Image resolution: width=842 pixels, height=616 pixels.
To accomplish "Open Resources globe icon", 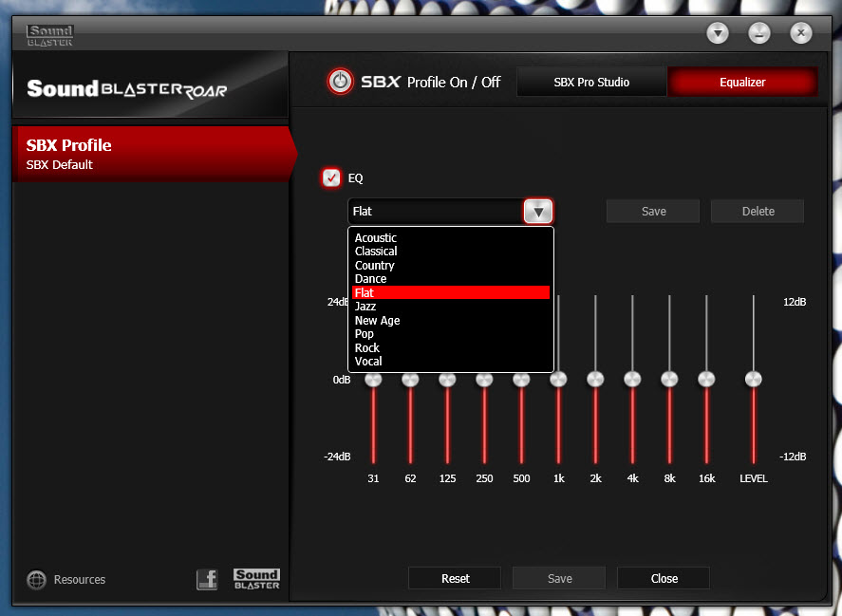I will [36, 580].
